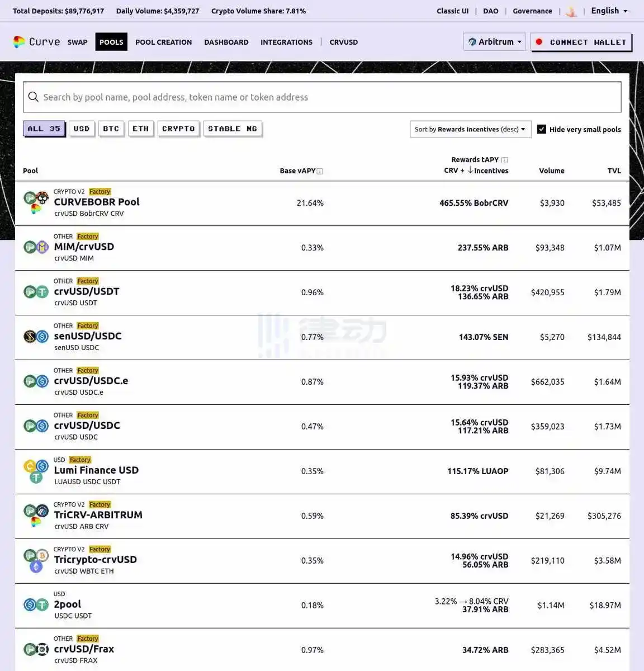Click the crvUSD/USDT token icons
Viewport: 644px width, 671px height.
36,291
